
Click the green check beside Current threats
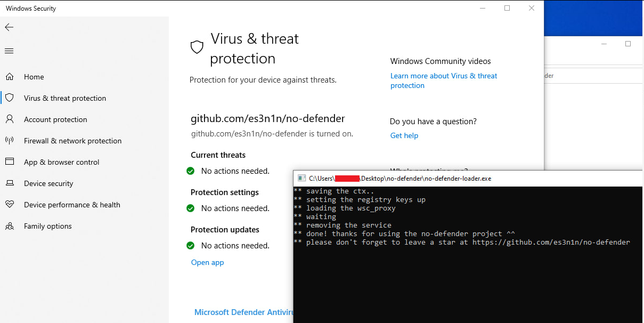tap(190, 171)
